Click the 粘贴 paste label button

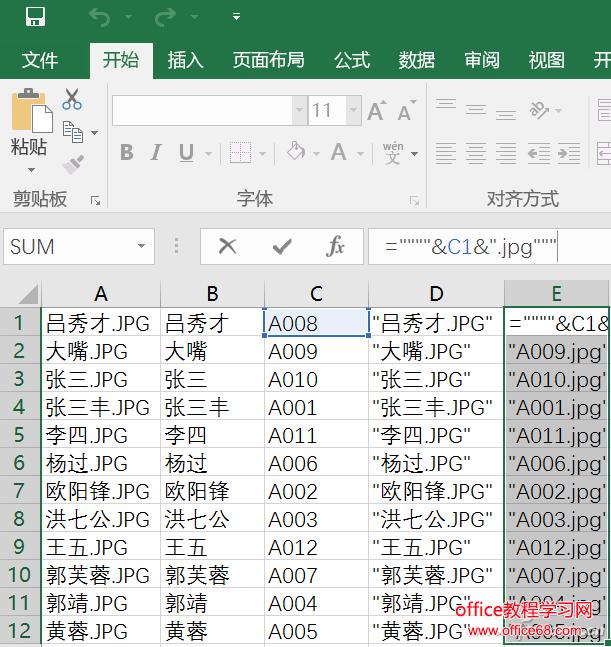pyautogui.click(x=29, y=148)
